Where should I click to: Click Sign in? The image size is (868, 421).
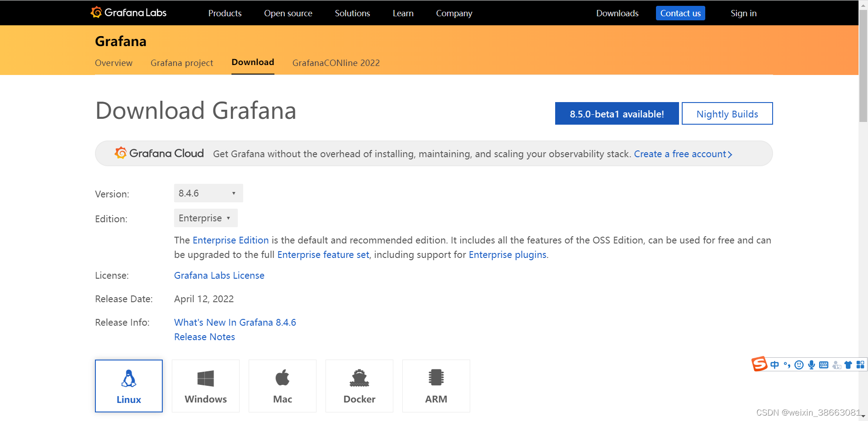tap(743, 14)
